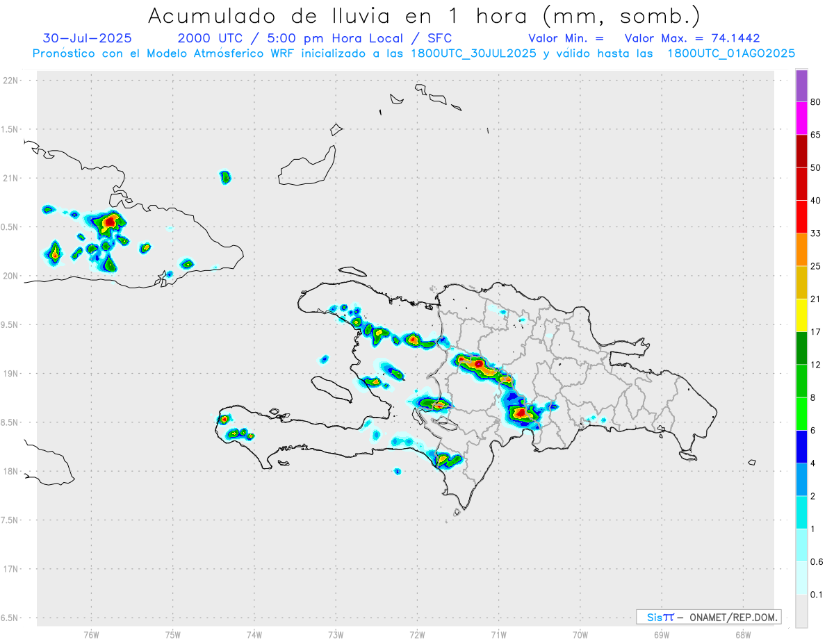Viewport: 834px width, 644px height.
Task: Click the "76W" longitude axis label
Action: (91, 635)
